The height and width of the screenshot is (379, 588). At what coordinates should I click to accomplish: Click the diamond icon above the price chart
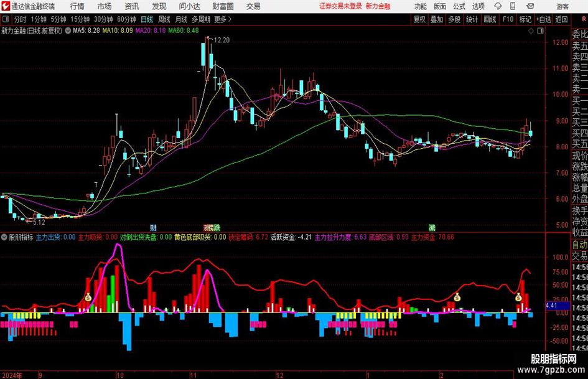(x=531, y=31)
